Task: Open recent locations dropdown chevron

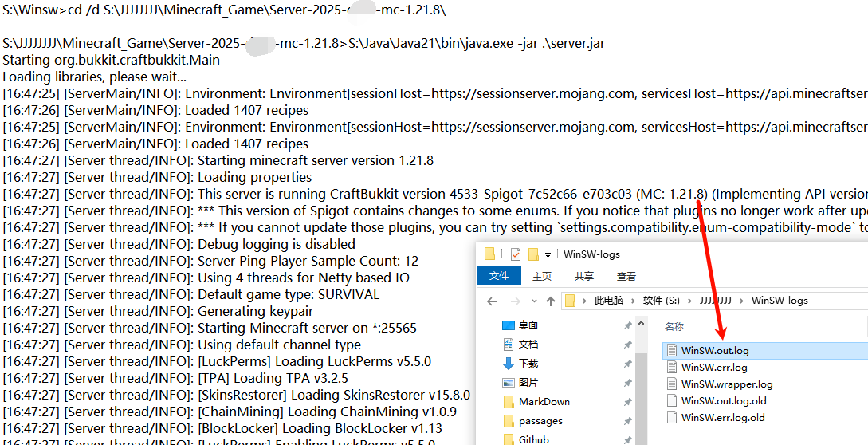Action: 533,301
